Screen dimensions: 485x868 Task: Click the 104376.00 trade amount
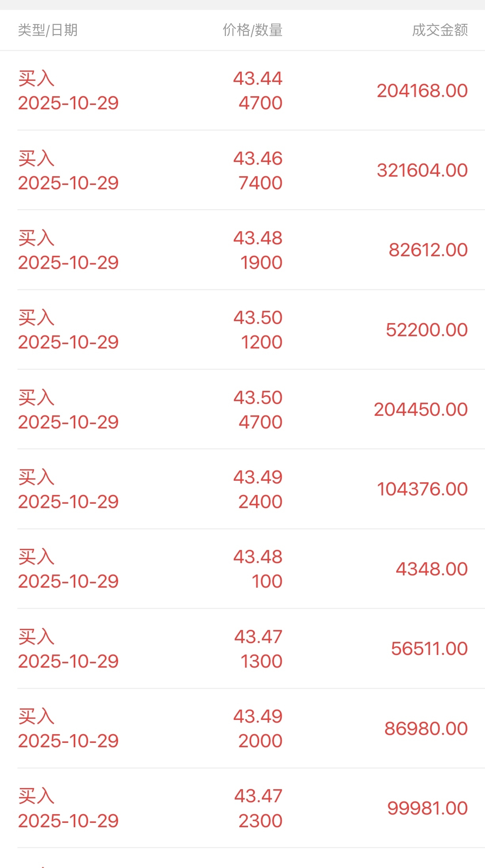(x=422, y=489)
